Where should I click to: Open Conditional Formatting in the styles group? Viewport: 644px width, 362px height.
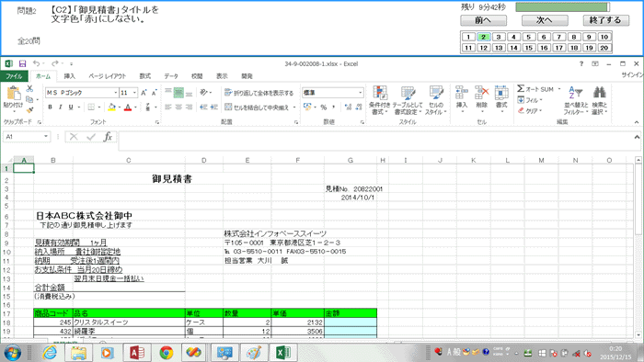coord(379,100)
